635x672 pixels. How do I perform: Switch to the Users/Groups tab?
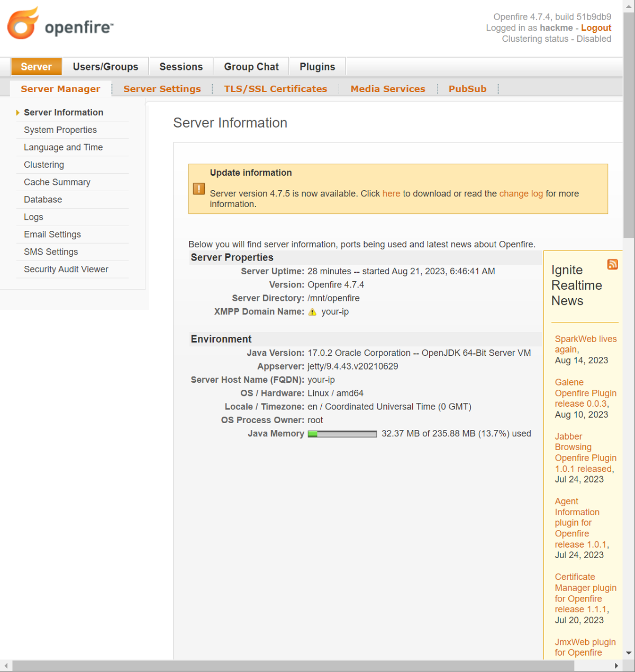[x=105, y=67]
